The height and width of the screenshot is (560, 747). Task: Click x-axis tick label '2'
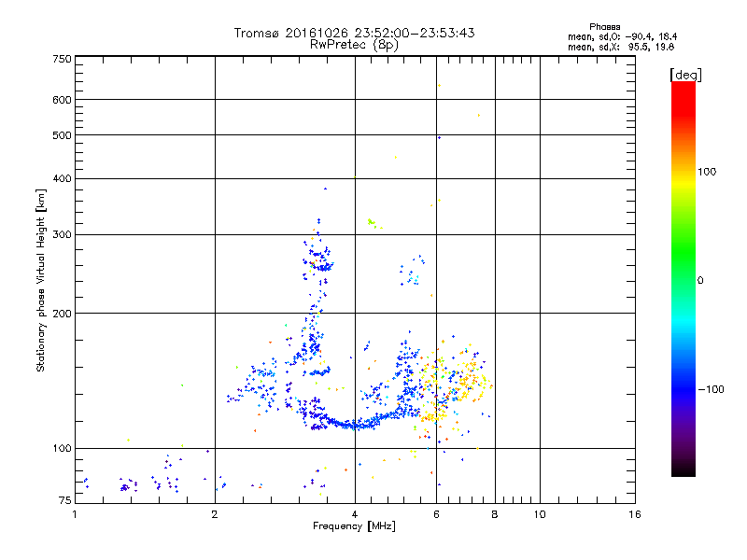(215, 514)
